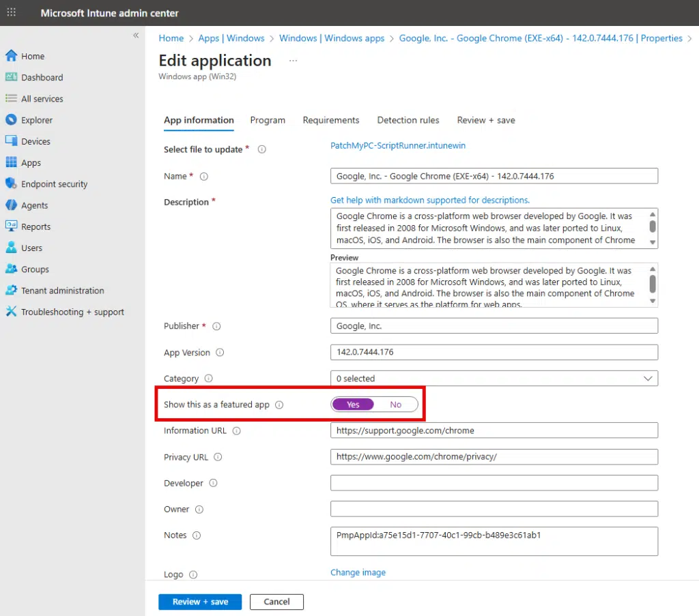699x616 pixels.
Task: Click the Description text box scrollbar
Action: tap(653, 226)
